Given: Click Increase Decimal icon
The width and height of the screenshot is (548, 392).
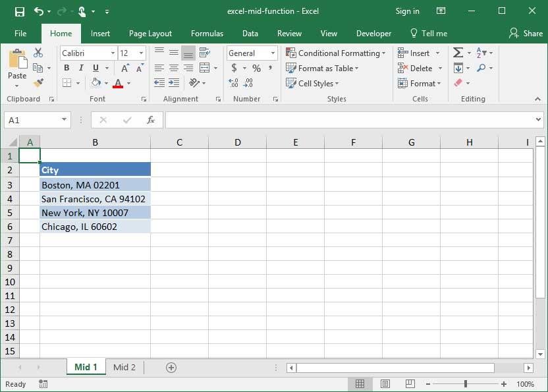Looking at the screenshot, I should 233,83.
